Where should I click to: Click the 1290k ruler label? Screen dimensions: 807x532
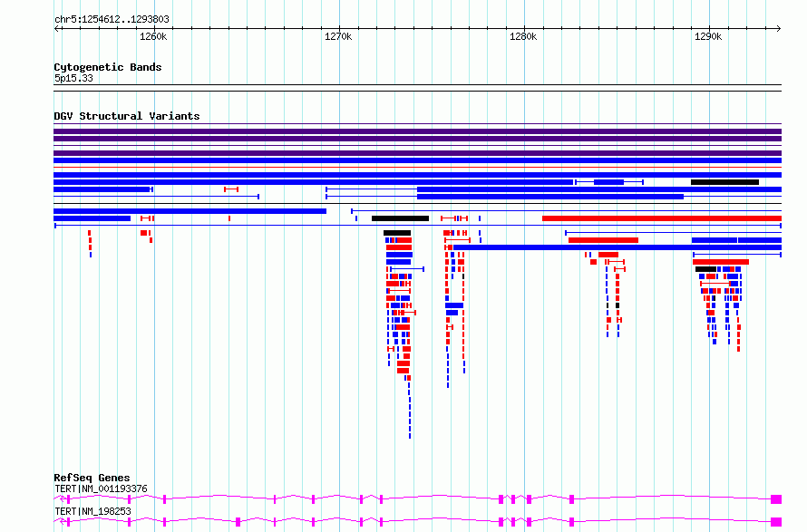click(x=708, y=36)
